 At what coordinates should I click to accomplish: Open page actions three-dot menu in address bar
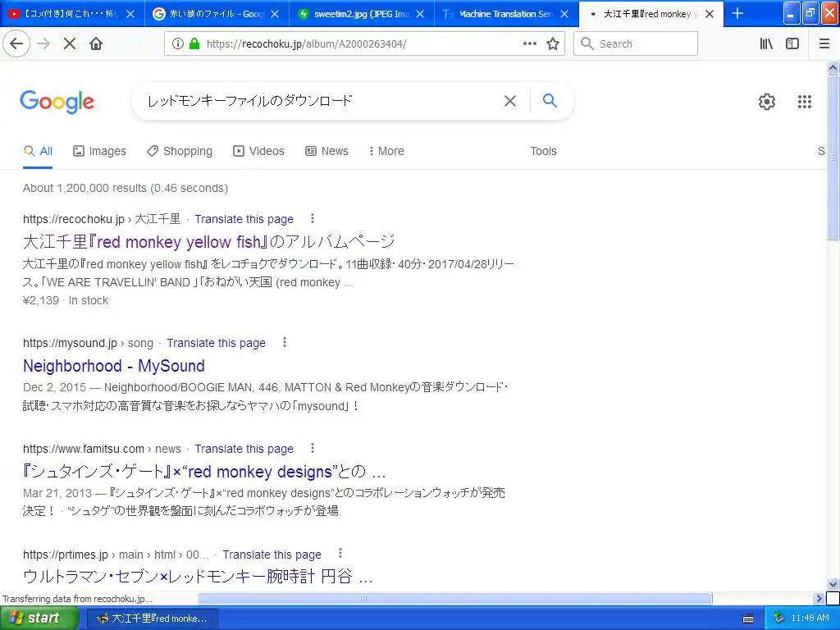click(x=529, y=43)
